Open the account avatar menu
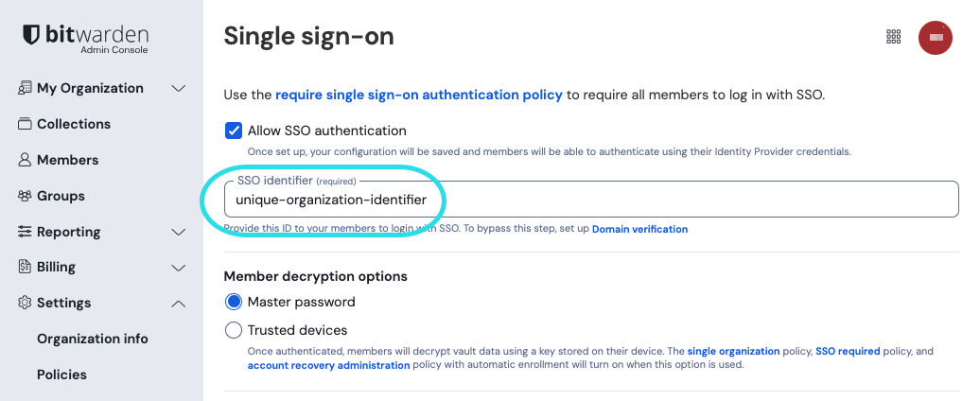This screenshot has height=401, width=980. pyautogui.click(x=935, y=37)
